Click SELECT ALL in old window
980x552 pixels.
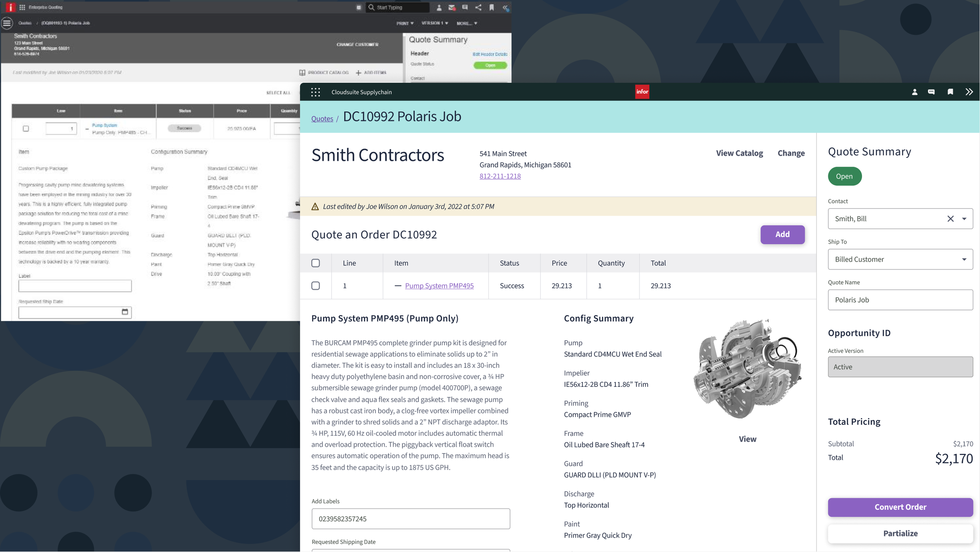[x=278, y=93]
